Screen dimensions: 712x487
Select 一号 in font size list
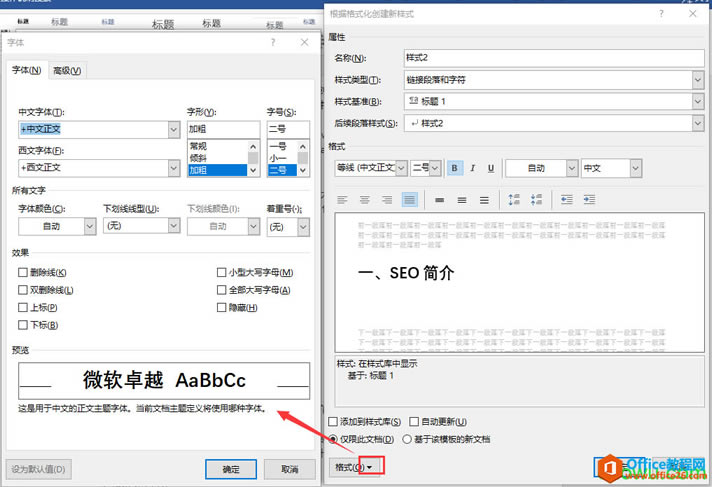[282, 146]
